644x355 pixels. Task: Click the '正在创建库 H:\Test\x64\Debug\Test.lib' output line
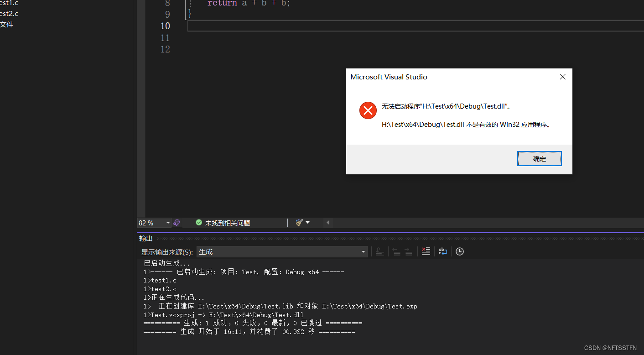coord(280,306)
